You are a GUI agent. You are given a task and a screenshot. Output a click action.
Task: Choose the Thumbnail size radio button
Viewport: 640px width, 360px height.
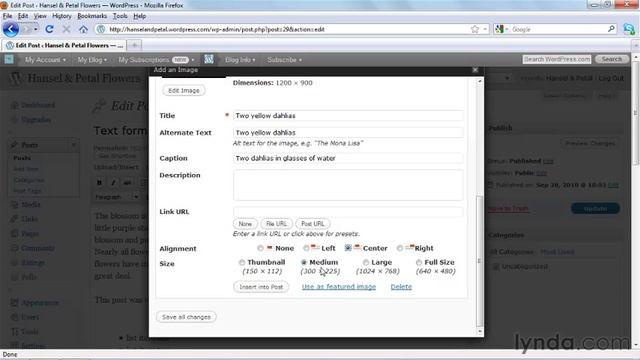click(x=242, y=262)
